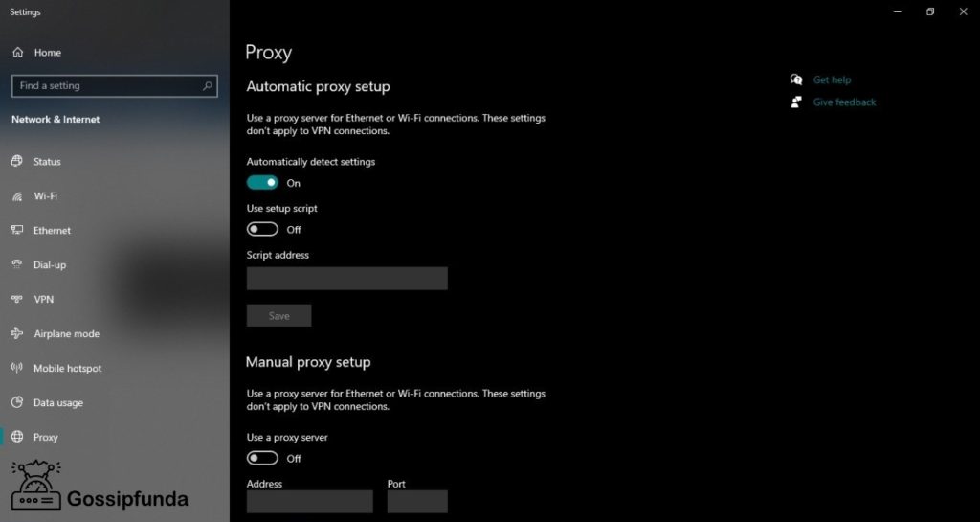Go to Ethernet settings label
This screenshot has height=522, width=980.
pos(52,231)
